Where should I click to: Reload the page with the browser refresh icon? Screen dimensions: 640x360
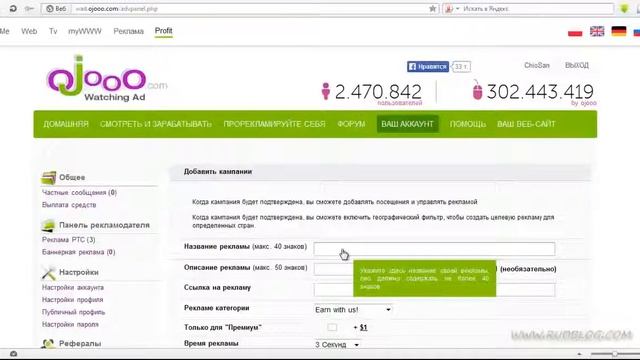click(13, 8)
